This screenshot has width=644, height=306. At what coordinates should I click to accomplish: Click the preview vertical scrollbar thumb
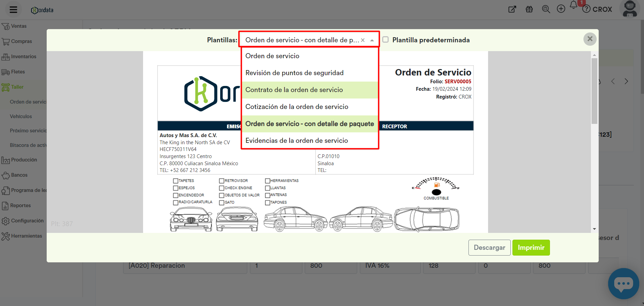pyautogui.click(x=594, y=91)
